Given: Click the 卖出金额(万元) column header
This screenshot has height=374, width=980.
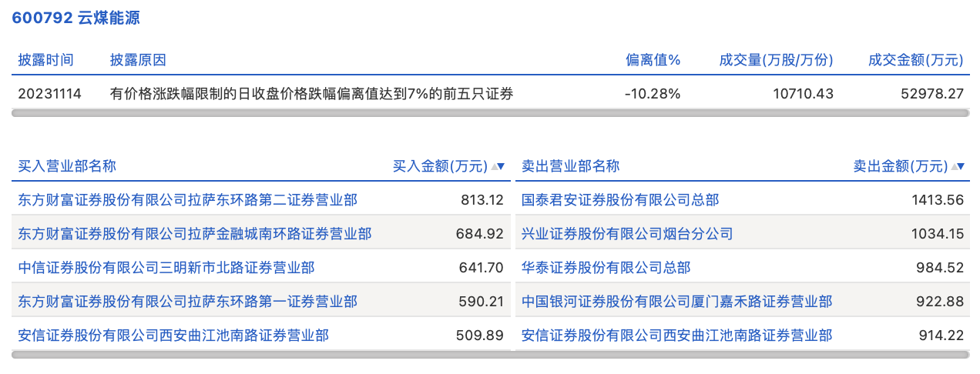Looking at the screenshot, I should [900, 166].
